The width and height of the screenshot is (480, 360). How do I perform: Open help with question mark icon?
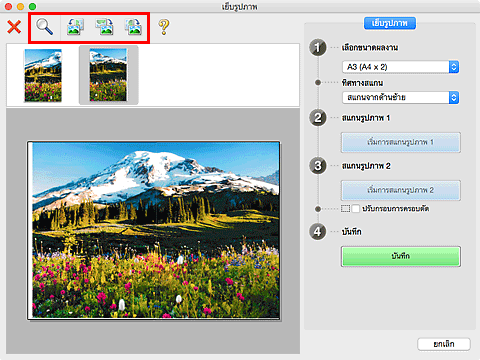[163, 27]
